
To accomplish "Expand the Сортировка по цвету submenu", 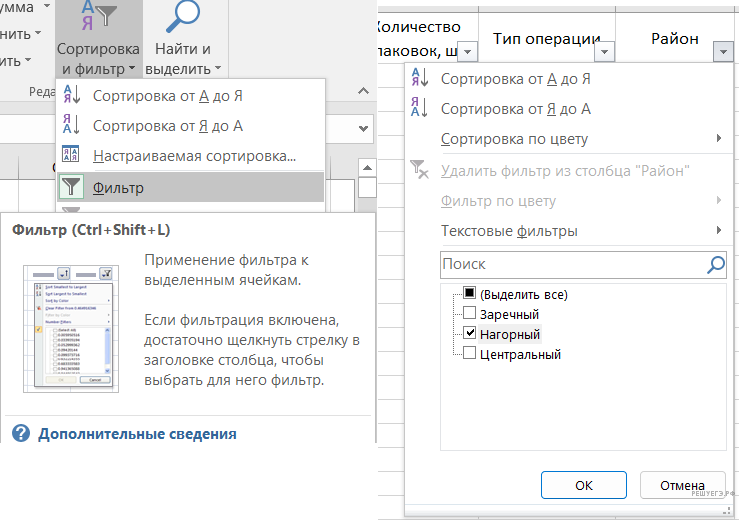I will click(x=580, y=139).
